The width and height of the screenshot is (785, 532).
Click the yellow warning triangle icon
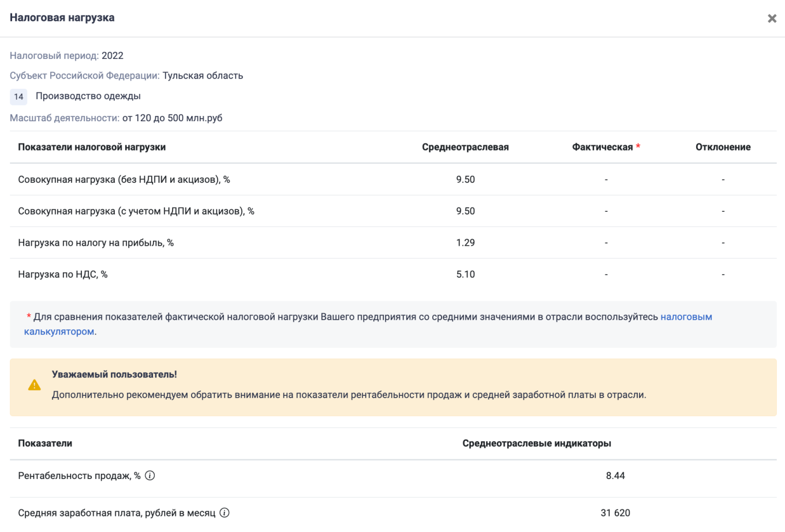tap(35, 385)
